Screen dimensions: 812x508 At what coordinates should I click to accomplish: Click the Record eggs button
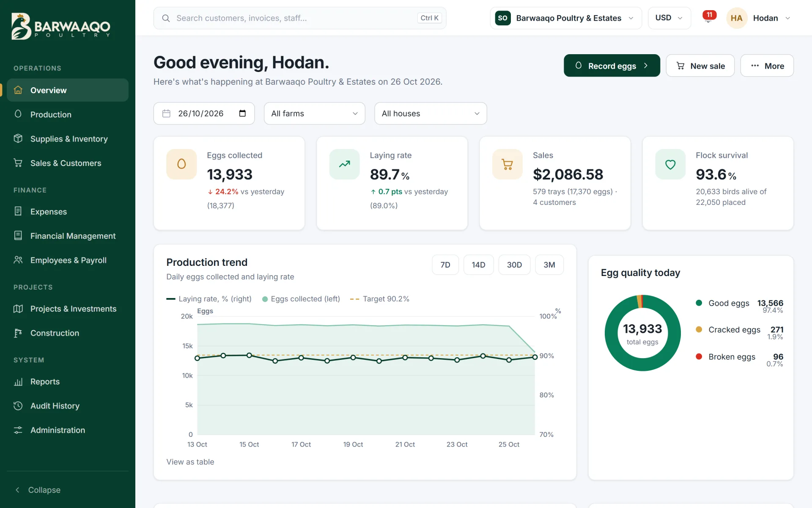pos(612,66)
